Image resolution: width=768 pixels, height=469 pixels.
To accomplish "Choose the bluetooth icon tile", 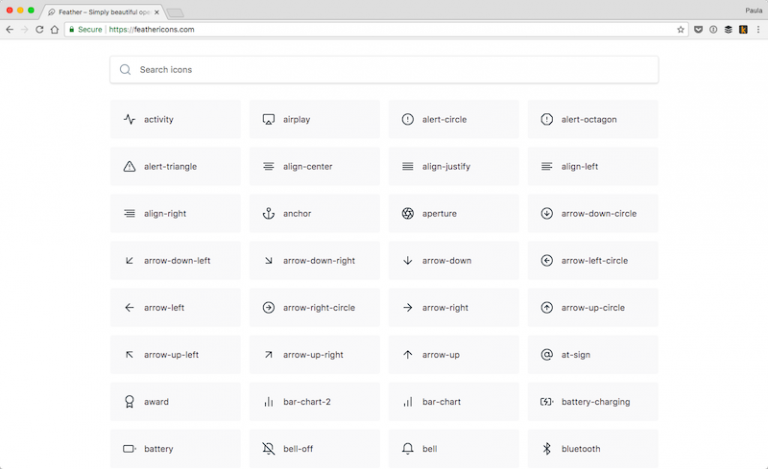I will (x=592, y=448).
